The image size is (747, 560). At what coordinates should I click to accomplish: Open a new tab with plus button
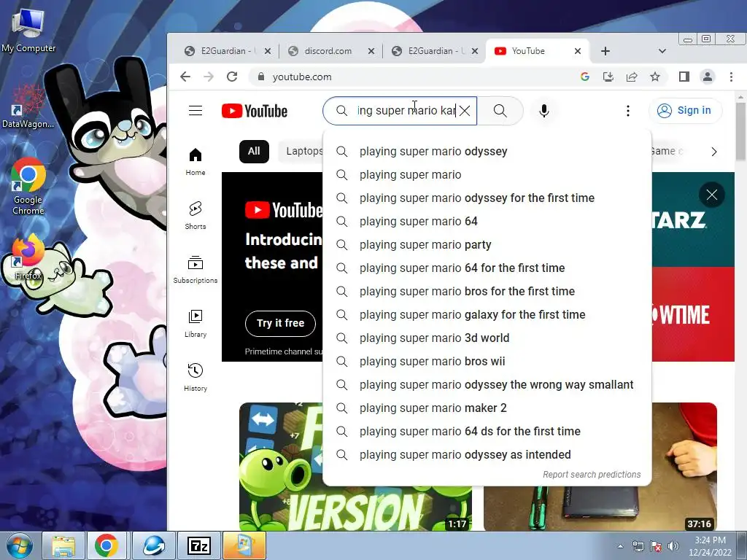(x=605, y=51)
